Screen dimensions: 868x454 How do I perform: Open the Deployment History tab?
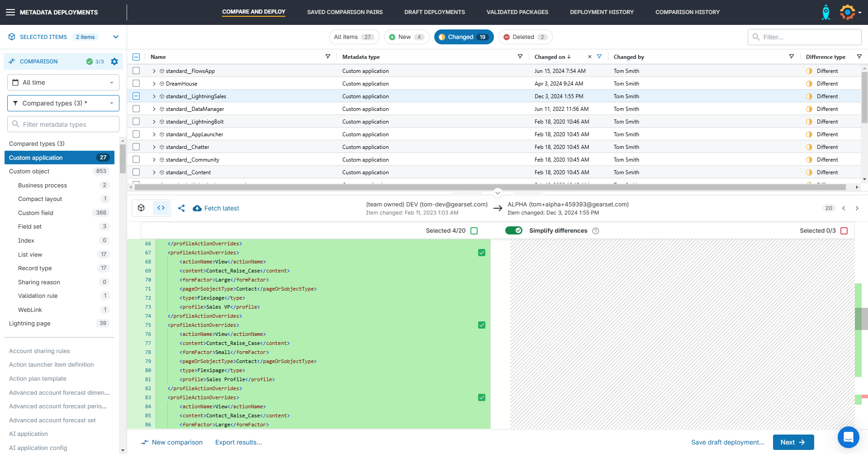(x=602, y=12)
